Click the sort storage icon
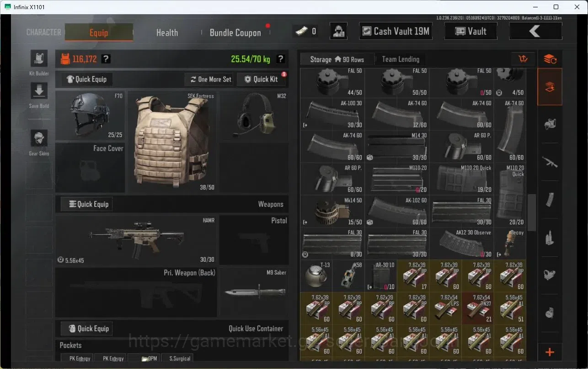588x369 pixels. (523, 59)
